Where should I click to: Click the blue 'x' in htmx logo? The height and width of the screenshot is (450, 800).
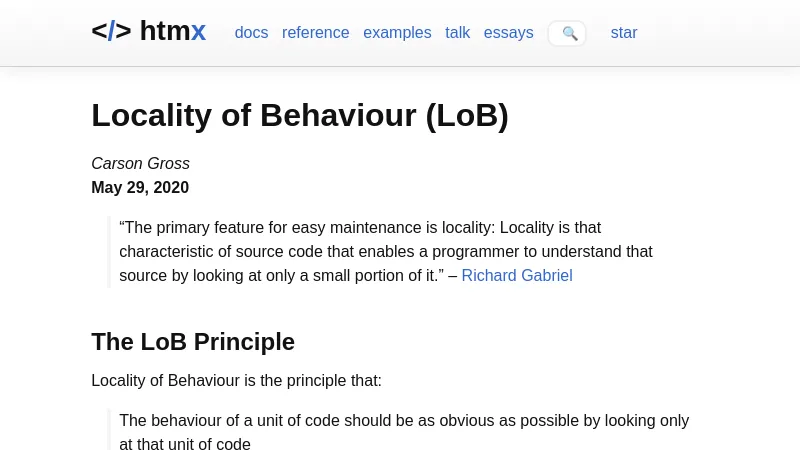click(198, 32)
